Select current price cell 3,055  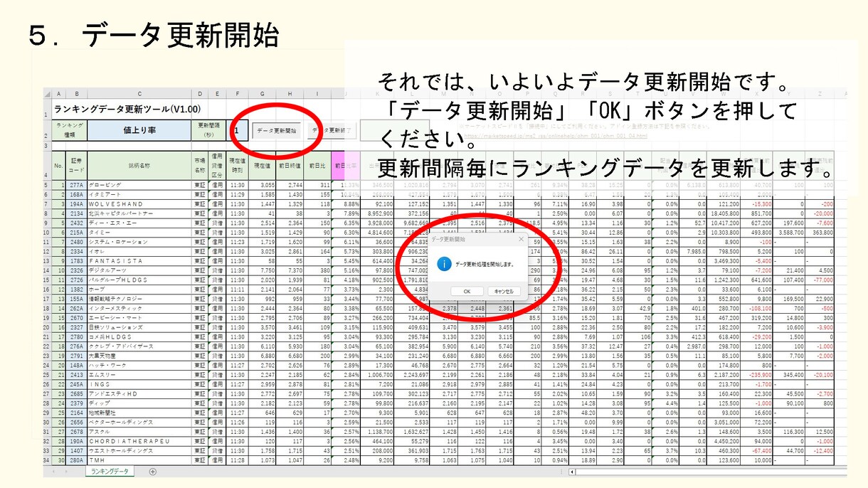(263, 185)
